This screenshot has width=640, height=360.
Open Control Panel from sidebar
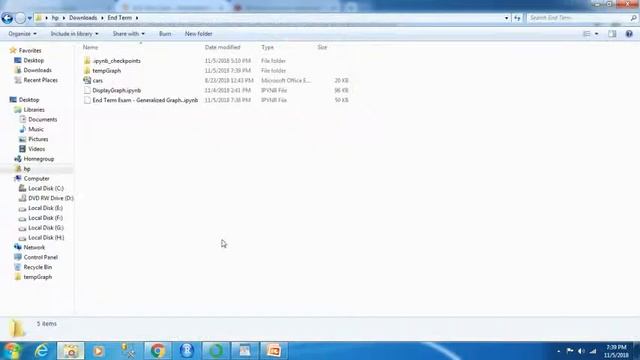(x=40, y=257)
